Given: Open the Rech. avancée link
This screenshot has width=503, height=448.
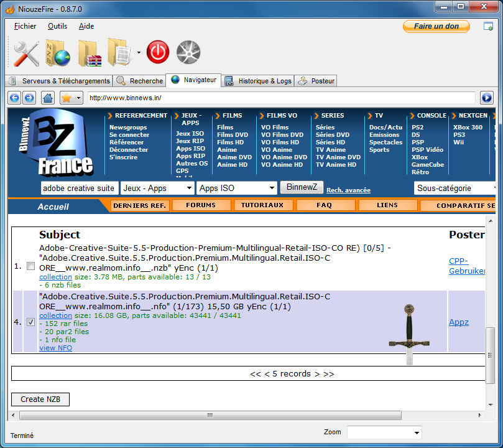Looking at the screenshot, I should pyautogui.click(x=348, y=190).
